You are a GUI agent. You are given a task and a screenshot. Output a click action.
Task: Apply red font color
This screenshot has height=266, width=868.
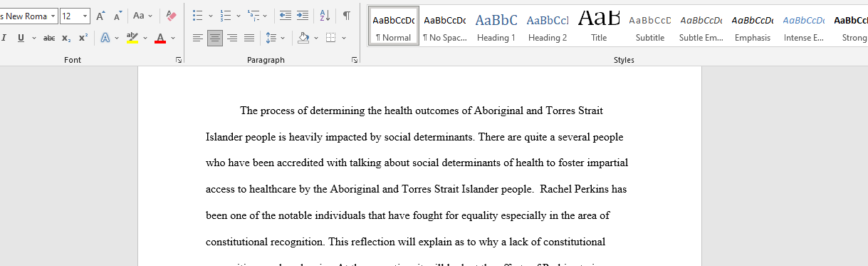point(160,38)
